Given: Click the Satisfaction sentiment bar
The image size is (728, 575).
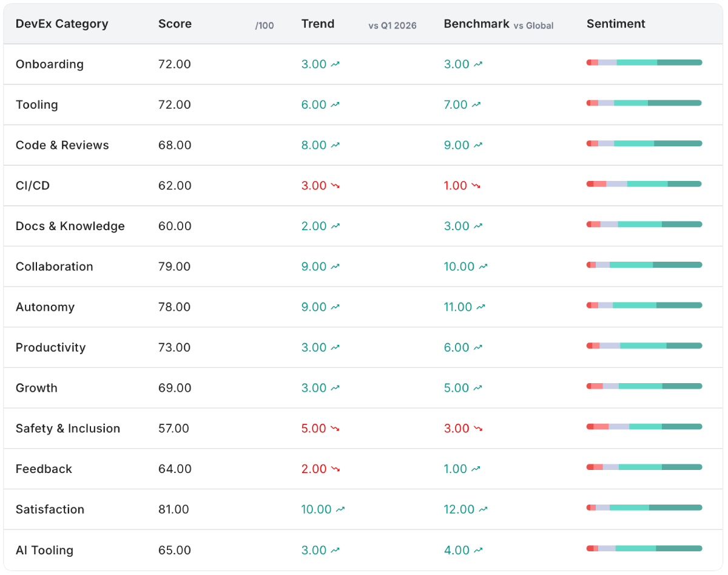Looking at the screenshot, I should click(x=644, y=508).
